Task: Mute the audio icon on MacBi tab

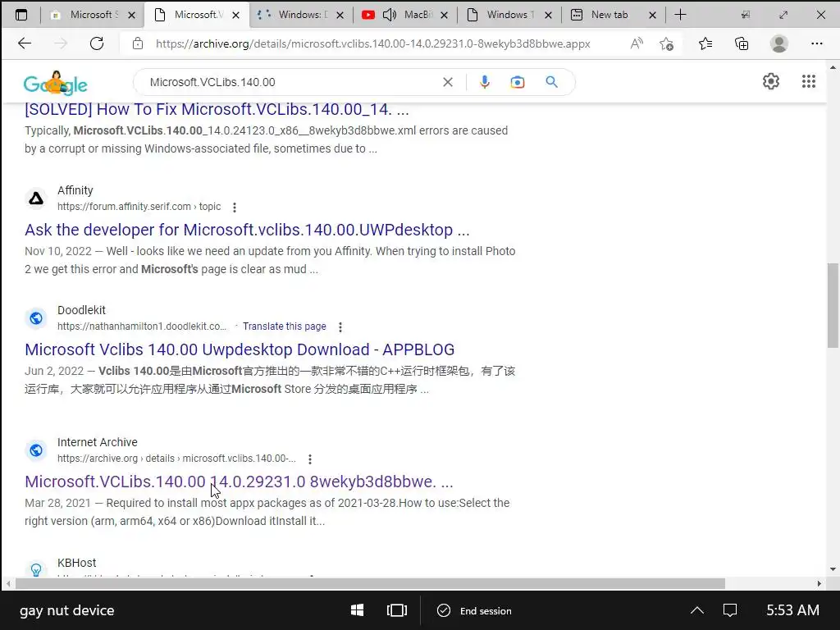Action: click(390, 15)
